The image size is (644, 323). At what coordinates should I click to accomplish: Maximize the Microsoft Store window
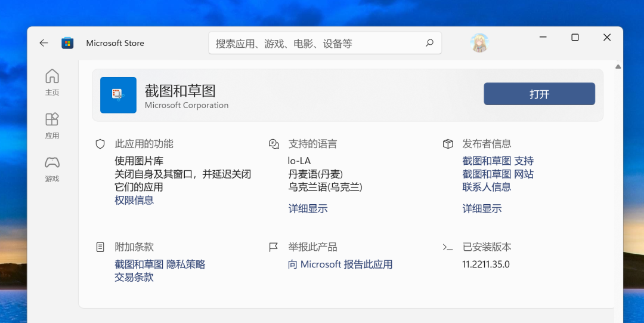click(x=575, y=38)
